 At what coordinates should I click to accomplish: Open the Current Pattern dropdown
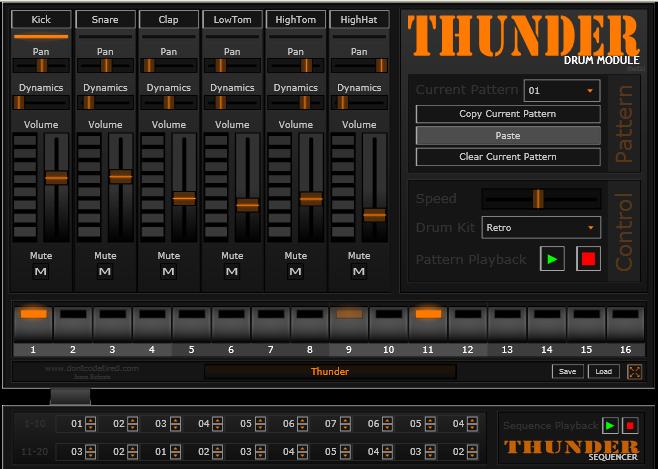(562, 91)
